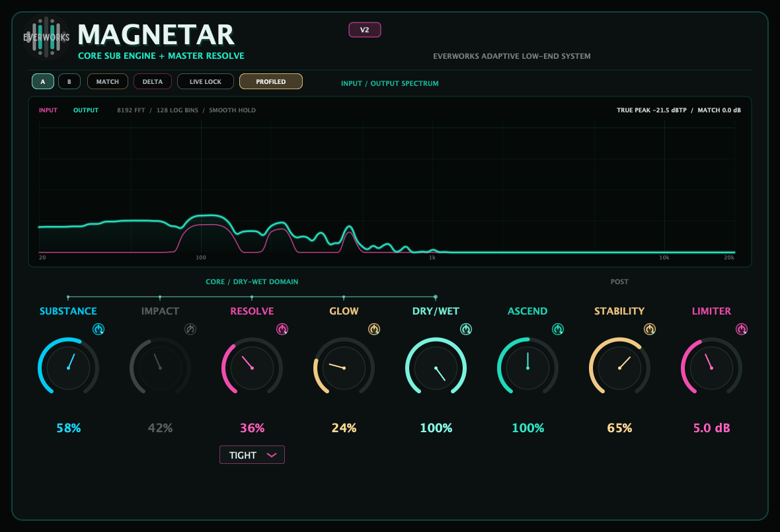The height and width of the screenshot is (532, 780).
Task: Select preset slot B
Action: pyautogui.click(x=69, y=81)
